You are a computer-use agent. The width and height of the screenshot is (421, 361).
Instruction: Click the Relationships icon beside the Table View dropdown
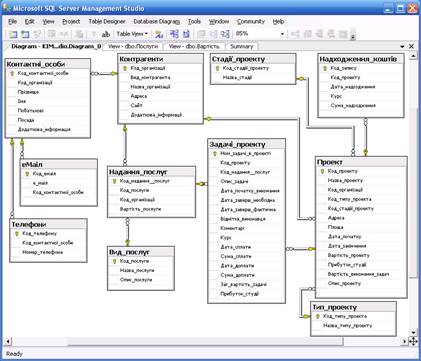(x=159, y=34)
